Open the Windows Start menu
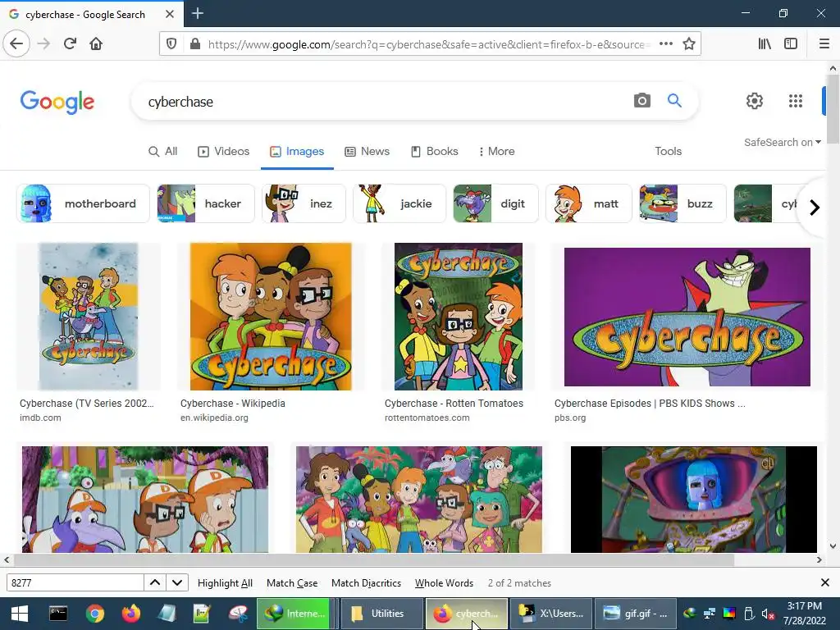This screenshot has width=840, height=630. pyautogui.click(x=20, y=614)
